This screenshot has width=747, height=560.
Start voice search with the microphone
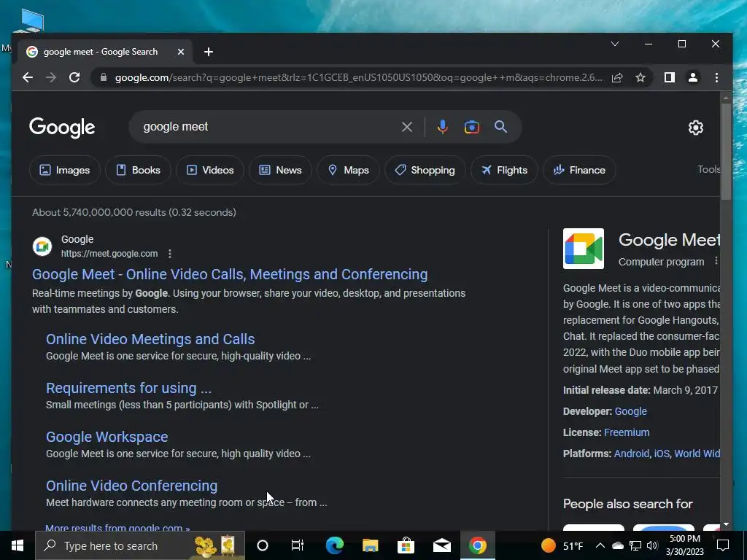point(443,127)
